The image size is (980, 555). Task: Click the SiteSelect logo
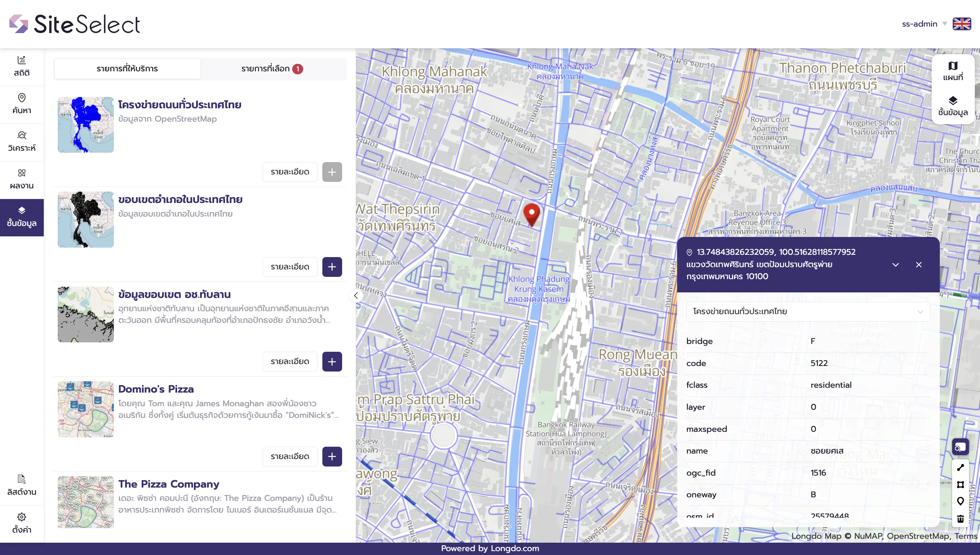(x=75, y=24)
